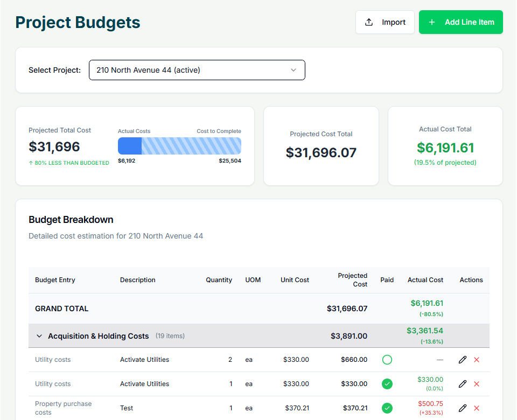The height and width of the screenshot is (420, 517).
Task: Click plus icon in Add Line Item
Action: pyautogui.click(x=431, y=22)
